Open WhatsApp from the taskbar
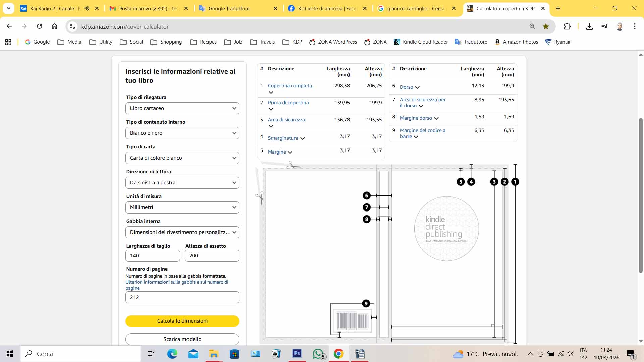This screenshot has width=644, height=362. pyautogui.click(x=318, y=354)
